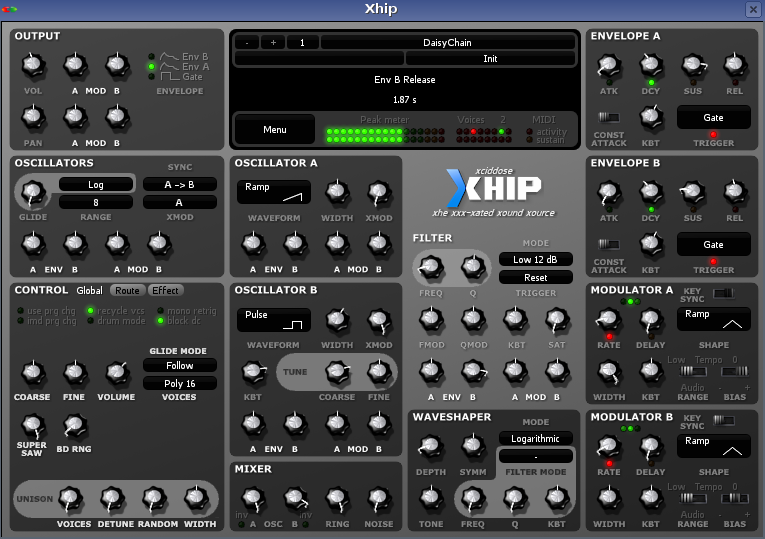Open SYNC 'A -> B' selector
This screenshot has width=765, height=539.
180,184
